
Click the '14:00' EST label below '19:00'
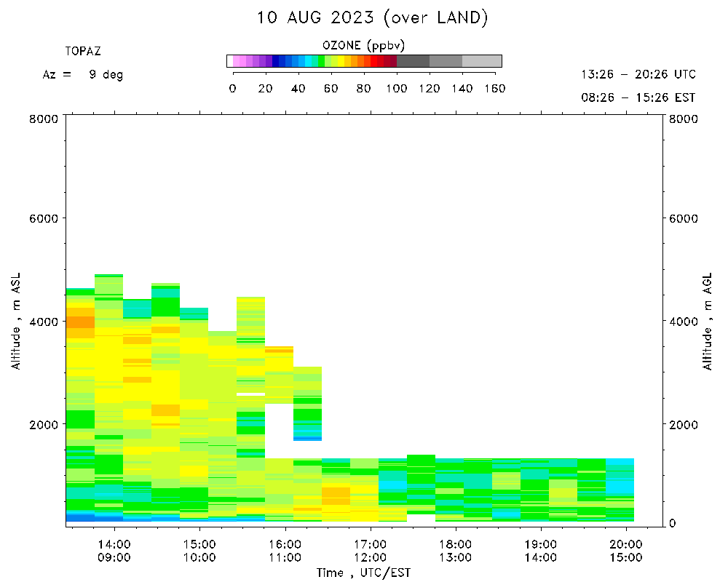[x=541, y=557]
